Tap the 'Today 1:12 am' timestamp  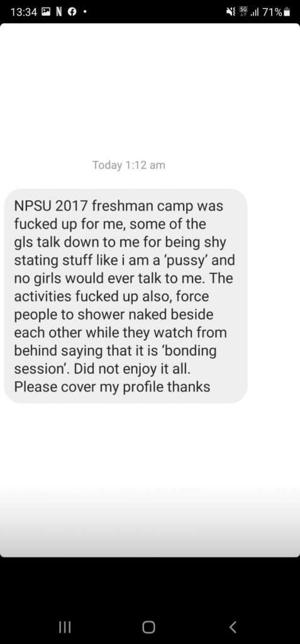[129, 165]
